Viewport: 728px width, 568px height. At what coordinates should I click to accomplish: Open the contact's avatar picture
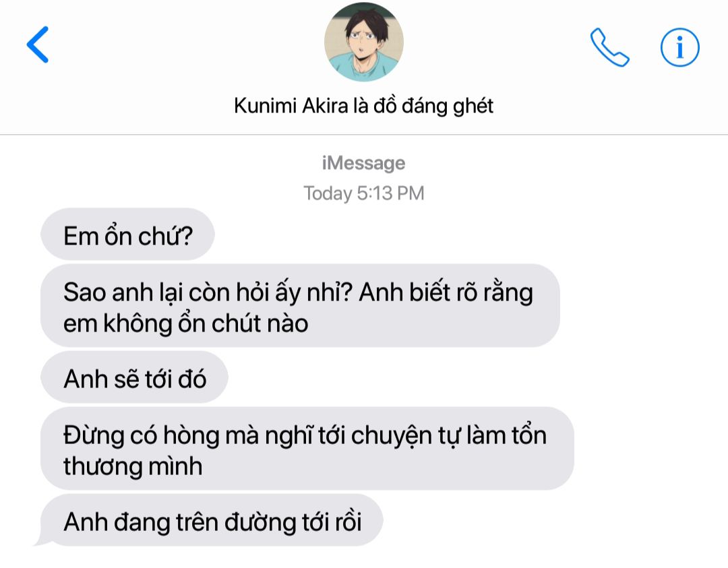coord(363,42)
